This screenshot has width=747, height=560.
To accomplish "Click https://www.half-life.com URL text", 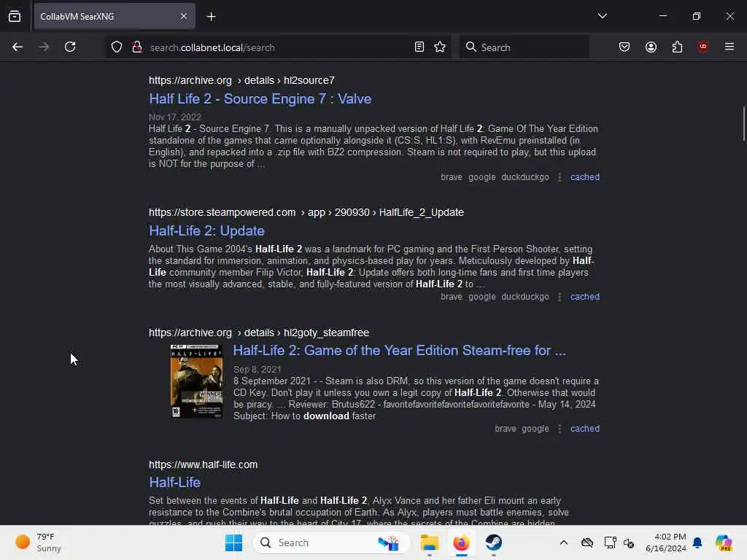I will pos(203,464).
